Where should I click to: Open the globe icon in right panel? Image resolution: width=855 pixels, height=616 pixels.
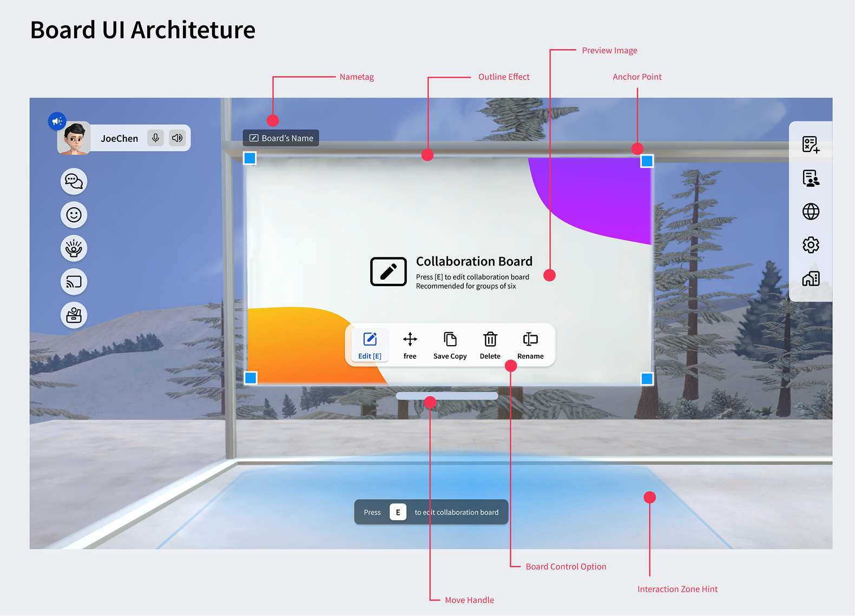click(810, 211)
